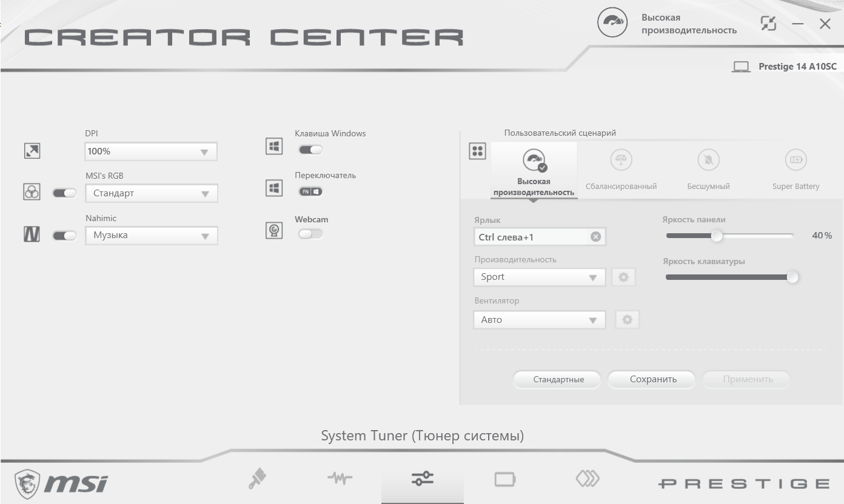
Task: Click the Nahimic N logo icon
Action: point(32,234)
